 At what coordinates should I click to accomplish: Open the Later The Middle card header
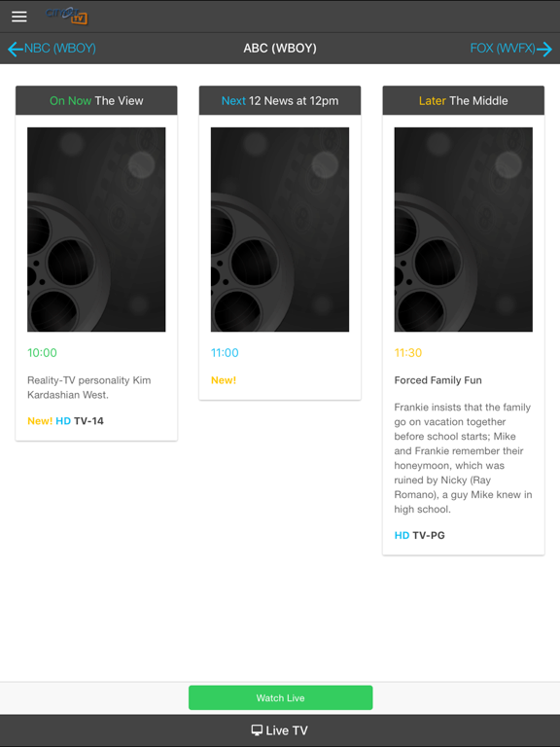(464, 100)
